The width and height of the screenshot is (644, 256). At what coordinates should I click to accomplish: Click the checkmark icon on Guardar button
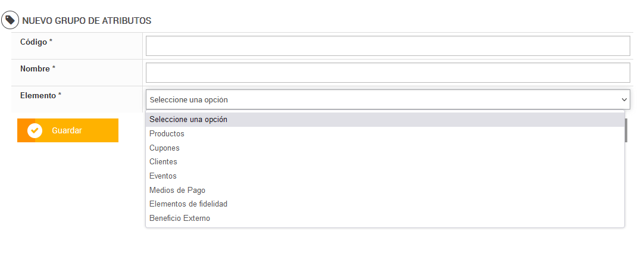35,130
